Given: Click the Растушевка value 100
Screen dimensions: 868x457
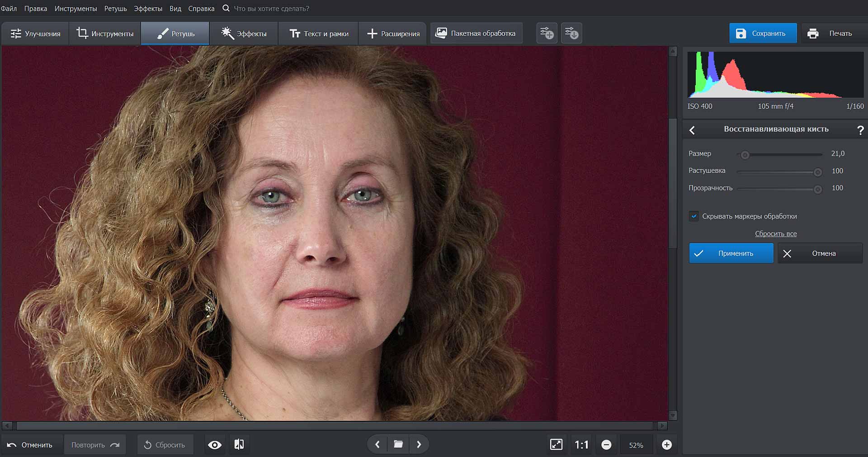Looking at the screenshot, I should coord(837,171).
